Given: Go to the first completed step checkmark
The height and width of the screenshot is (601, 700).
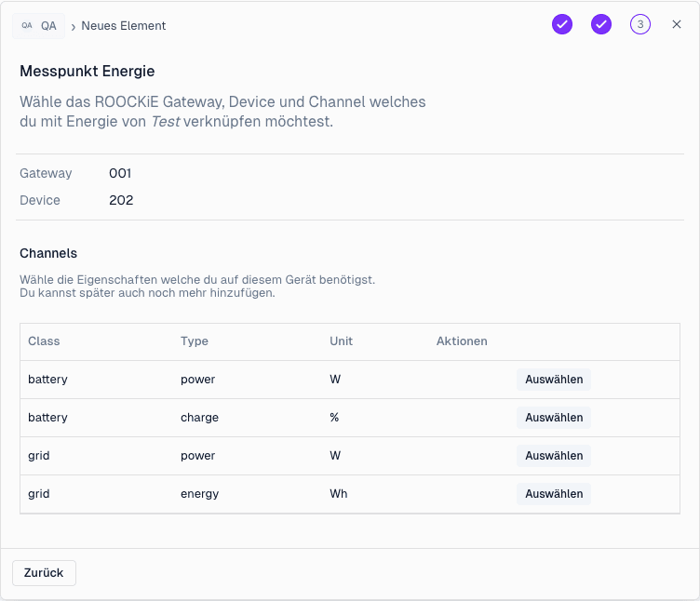Looking at the screenshot, I should [x=562, y=24].
